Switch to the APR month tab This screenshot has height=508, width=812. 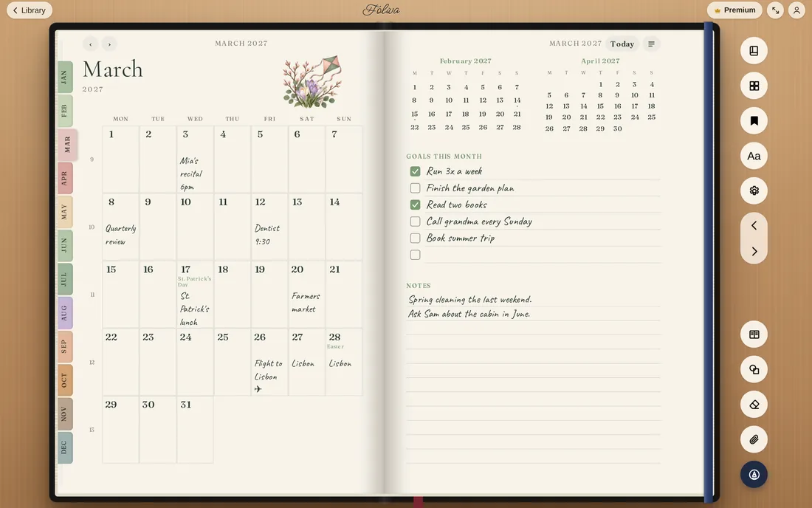click(x=65, y=178)
